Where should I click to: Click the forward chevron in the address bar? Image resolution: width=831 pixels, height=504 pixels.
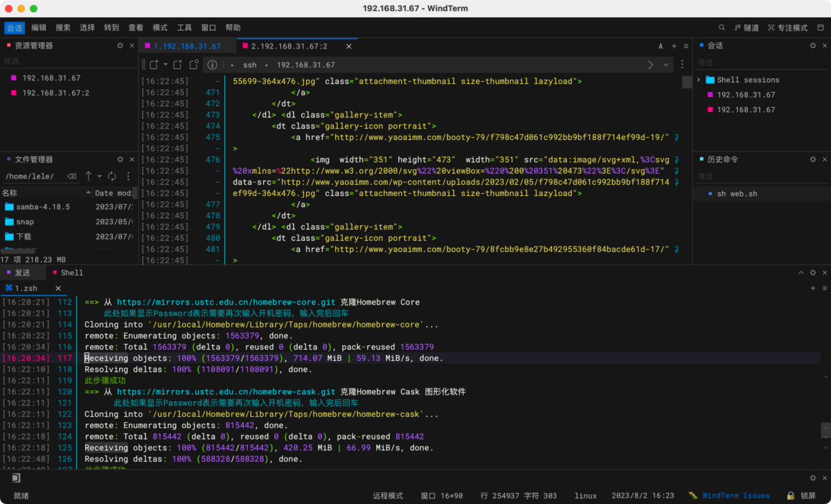(x=650, y=64)
